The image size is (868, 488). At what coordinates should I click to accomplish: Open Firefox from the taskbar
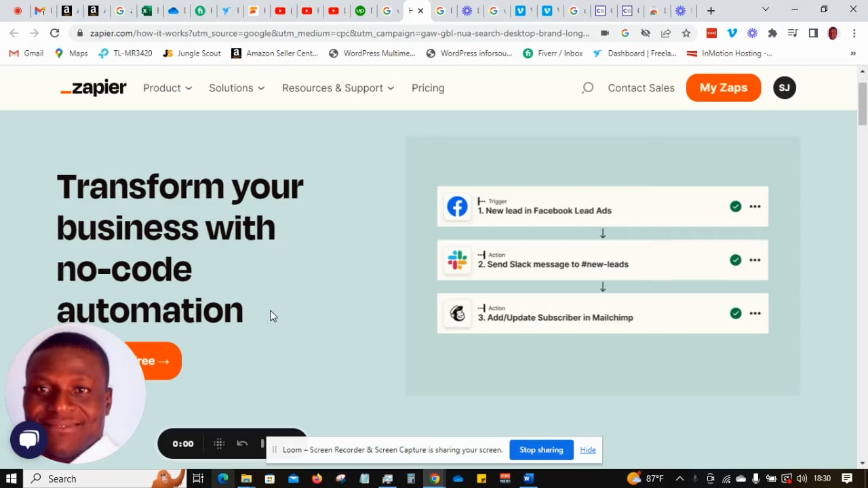[317, 479]
